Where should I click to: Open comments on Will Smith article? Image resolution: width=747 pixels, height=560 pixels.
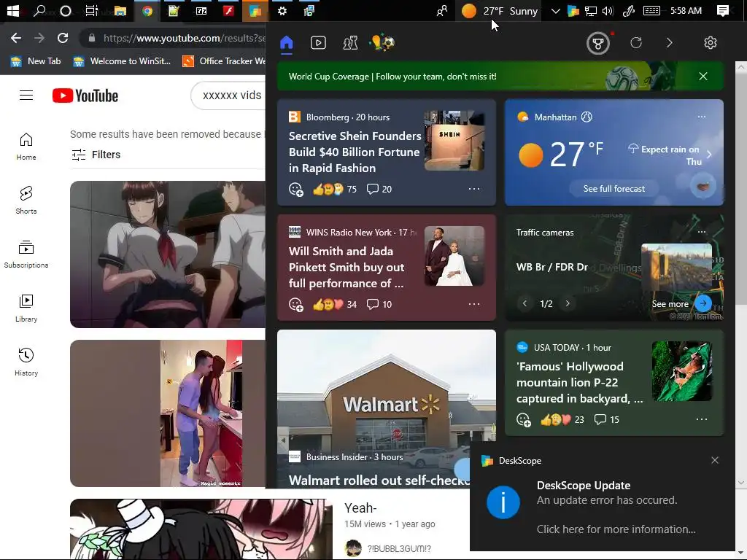[x=379, y=304]
